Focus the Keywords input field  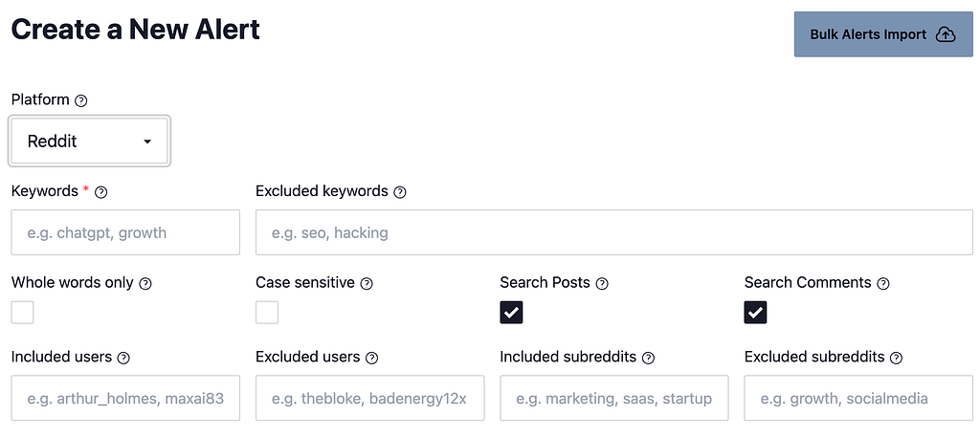(125, 232)
